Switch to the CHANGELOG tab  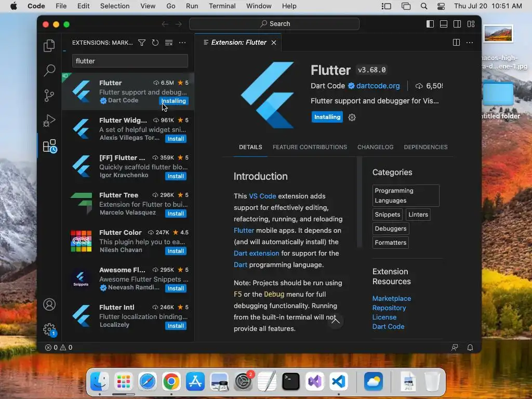click(x=375, y=147)
